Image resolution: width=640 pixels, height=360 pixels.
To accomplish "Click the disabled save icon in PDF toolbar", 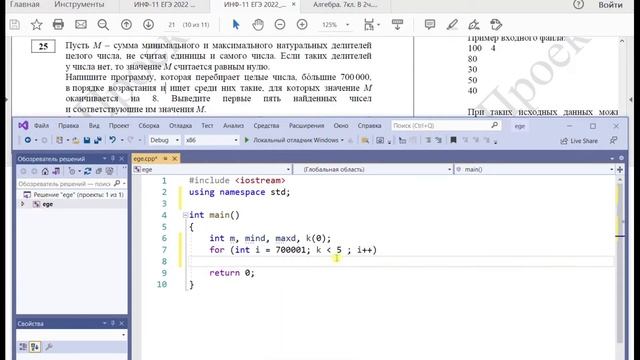I will pyautogui.click(x=15, y=25).
